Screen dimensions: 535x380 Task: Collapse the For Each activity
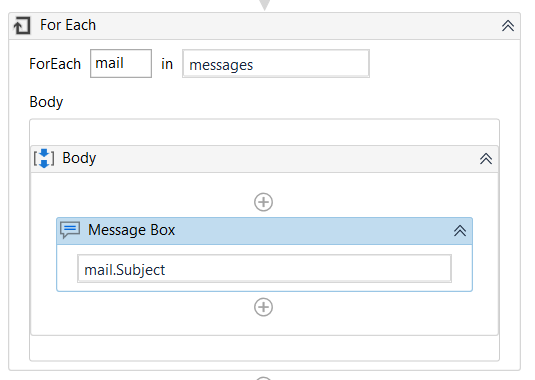coord(508,26)
